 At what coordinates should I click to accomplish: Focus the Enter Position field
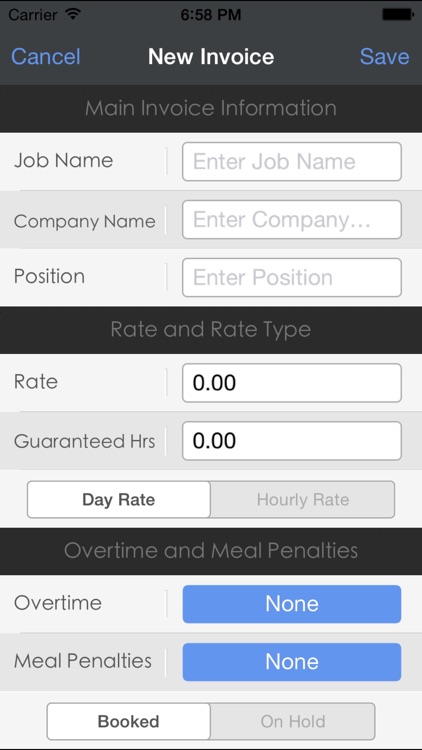pyautogui.click(x=292, y=277)
